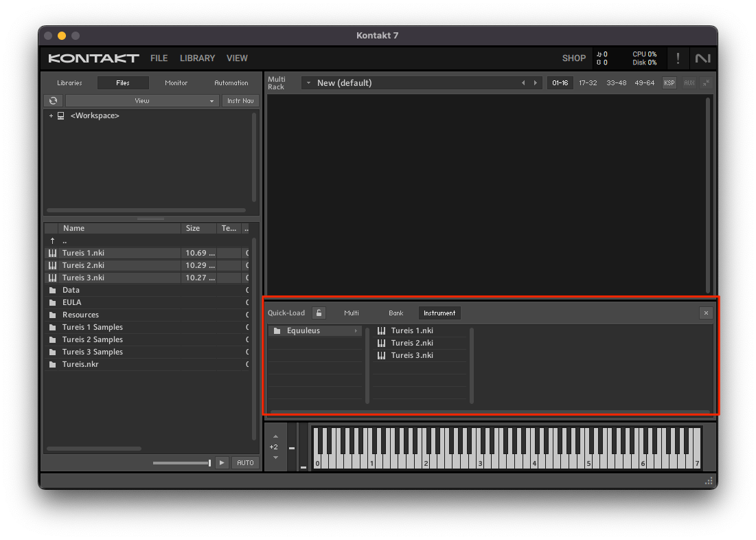Minimize the rack with the shrink icon
The height and width of the screenshot is (540, 756).
[x=706, y=83]
